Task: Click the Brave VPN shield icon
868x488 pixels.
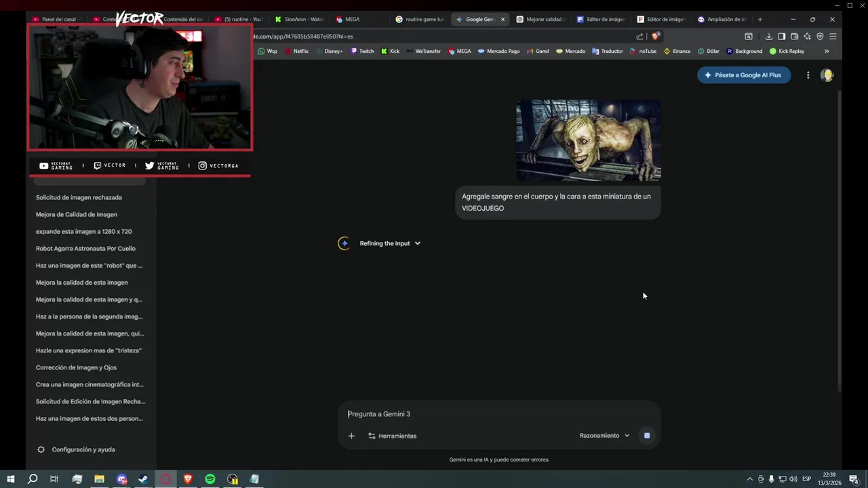Action: point(820,37)
